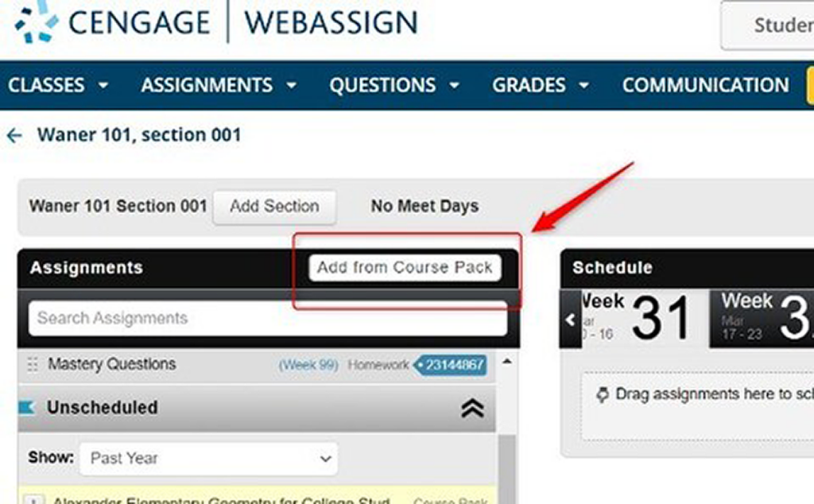Click Add from Course Pack
Screen dimensions: 814x504
[x=406, y=267]
